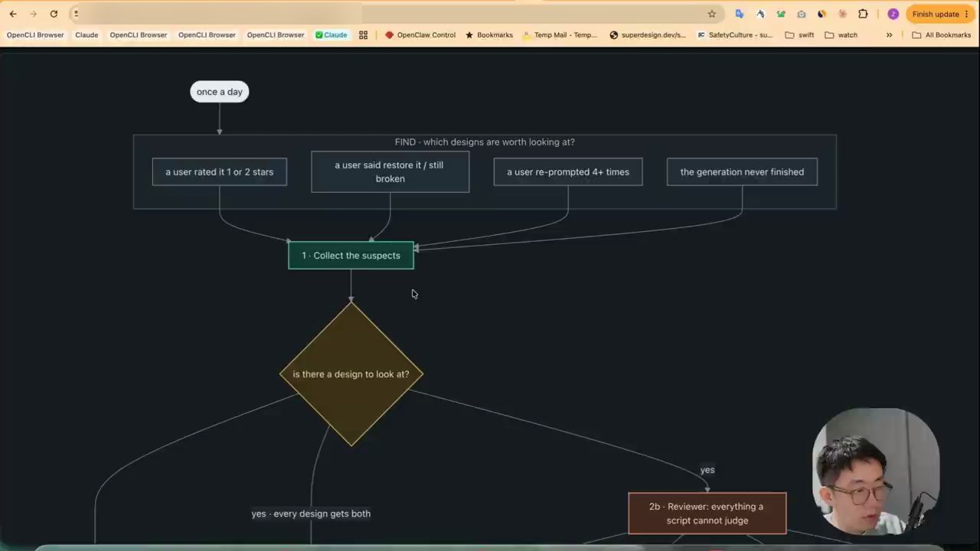Select the once a day start node

click(x=220, y=92)
